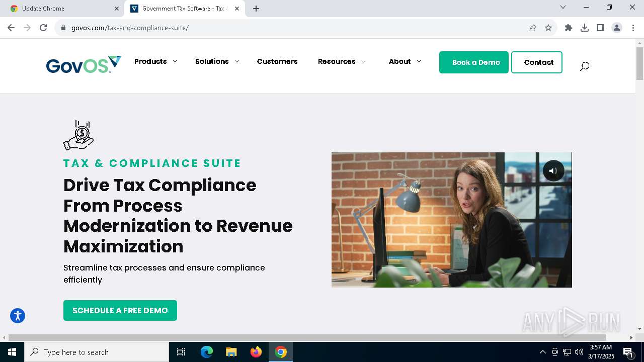Close the Update Chrome tab

pos(117,9)
